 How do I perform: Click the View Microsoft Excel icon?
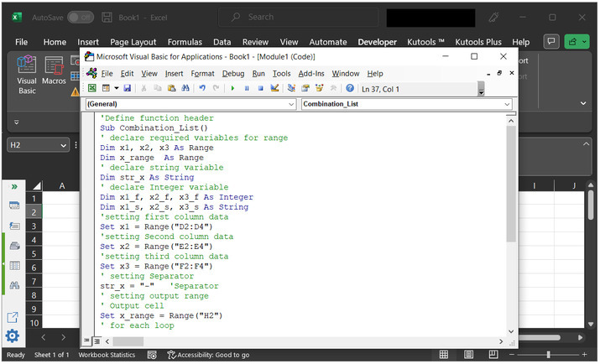pos(91,88)
